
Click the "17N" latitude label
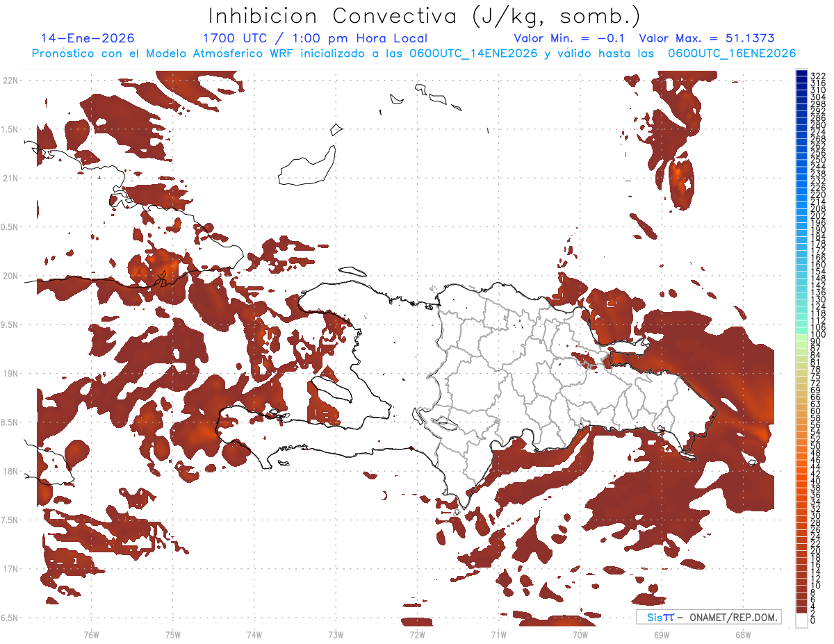pyautogui.click(x=10, y=569)
